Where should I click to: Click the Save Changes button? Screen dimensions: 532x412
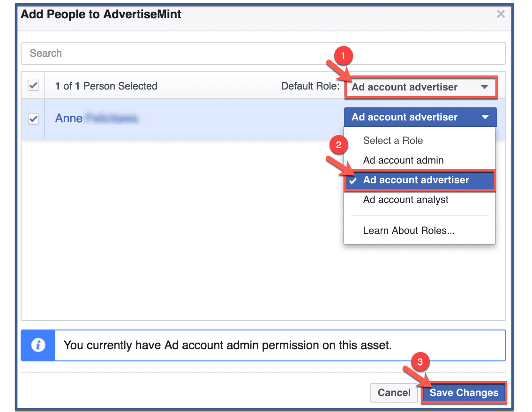pyautogui.click(x=463, y=393)
